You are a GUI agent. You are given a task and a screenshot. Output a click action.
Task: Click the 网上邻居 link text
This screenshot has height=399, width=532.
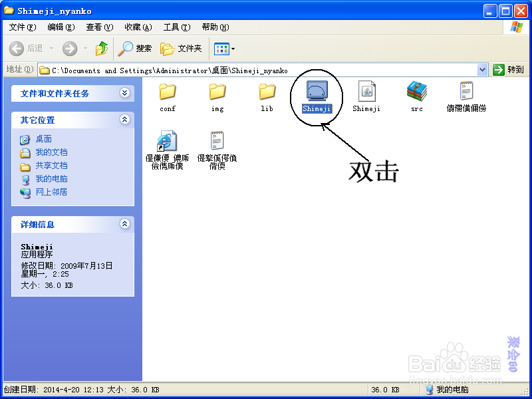[52, 192]
